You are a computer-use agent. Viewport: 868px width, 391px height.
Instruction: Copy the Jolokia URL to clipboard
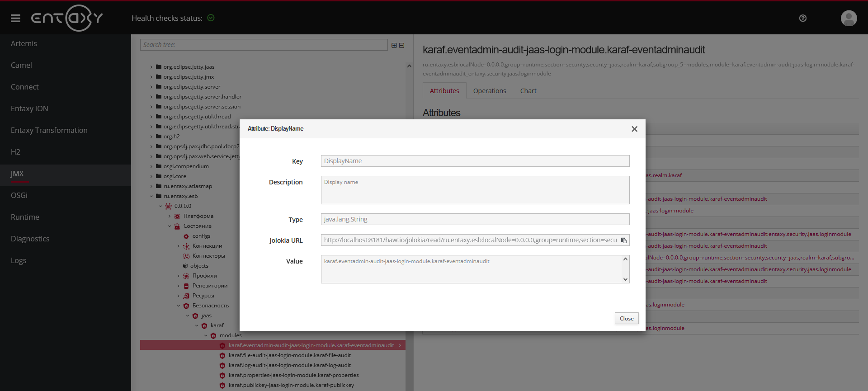tap(623, 240)
